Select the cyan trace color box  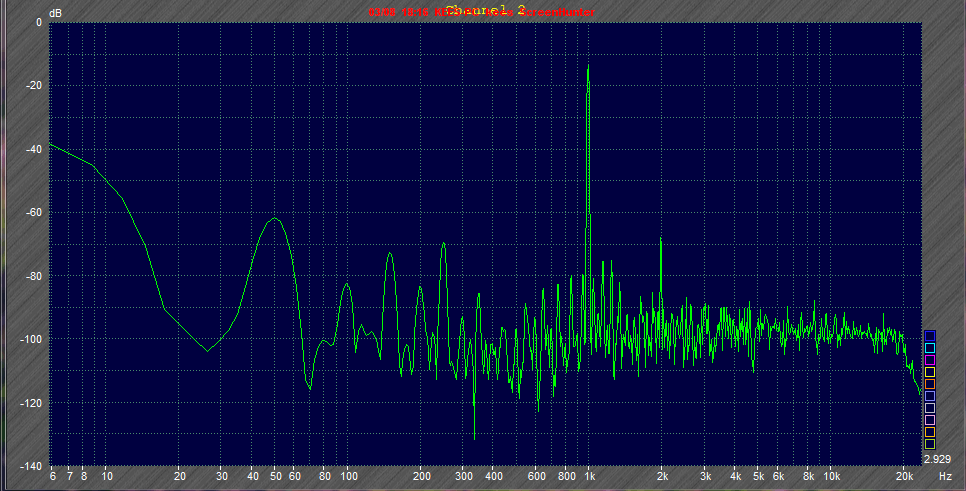point(930,348)
